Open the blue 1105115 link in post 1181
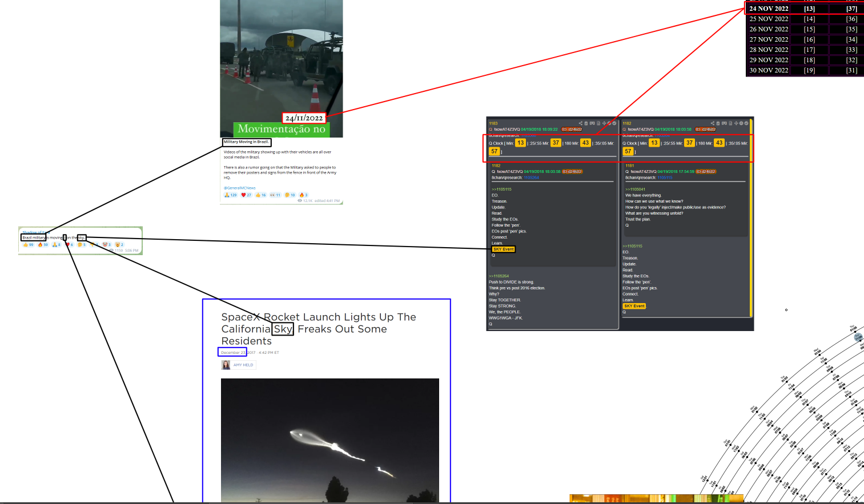This screenshot has height=504, width=864. pyautogui.click(x=665, y=178)
